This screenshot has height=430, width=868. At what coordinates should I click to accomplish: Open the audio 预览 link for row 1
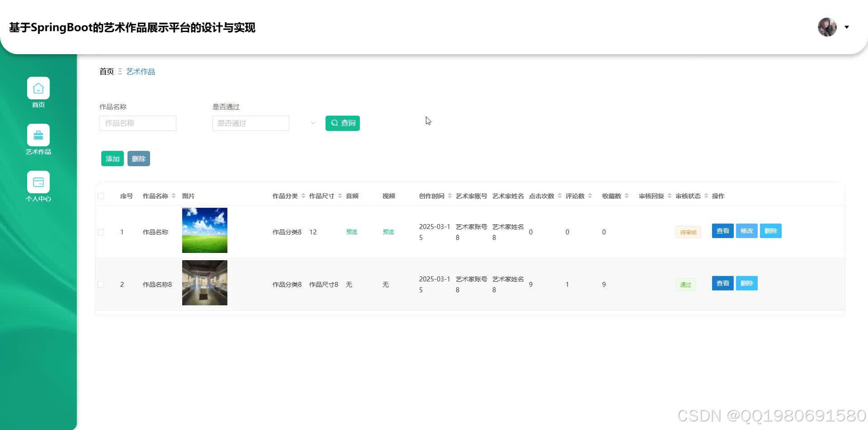[352, 232]
